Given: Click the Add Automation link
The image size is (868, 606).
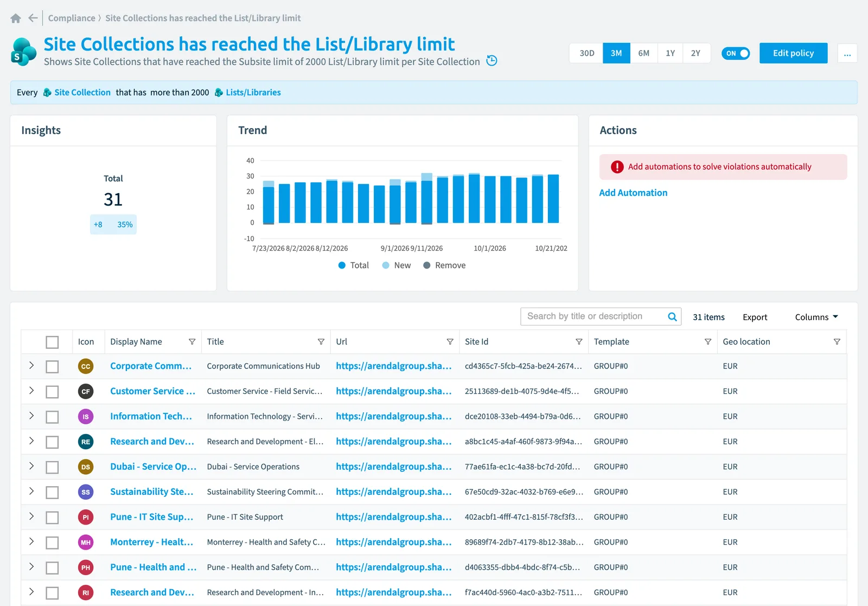Looking at the screenshot, I should tap(633, 193).
